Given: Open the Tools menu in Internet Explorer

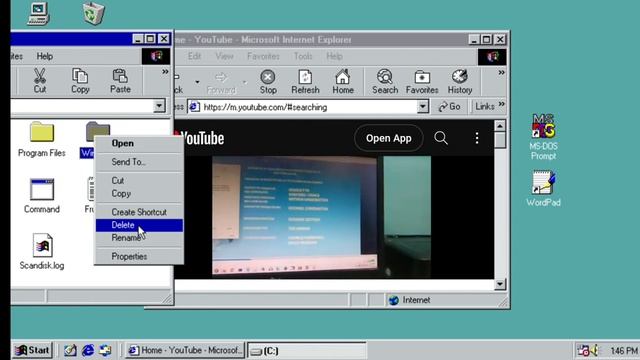Looking at the screenshot, I should (303, 56).
